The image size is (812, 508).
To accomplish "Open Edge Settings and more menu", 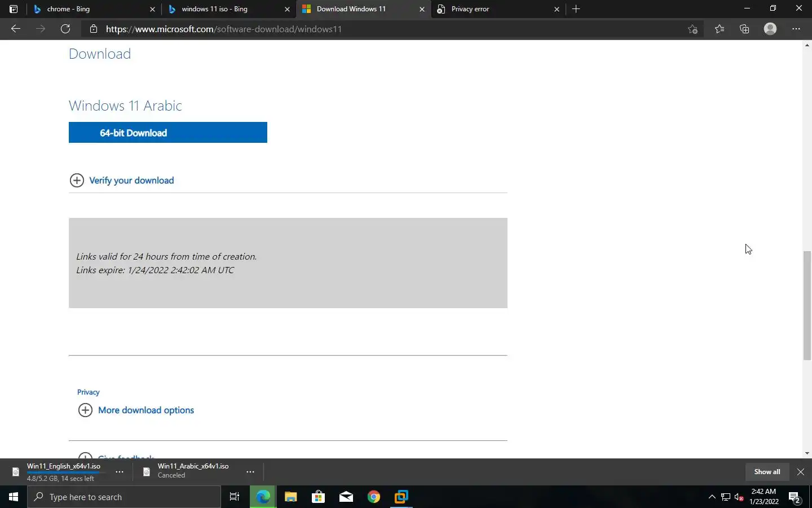I will click(x=796, y=29).
